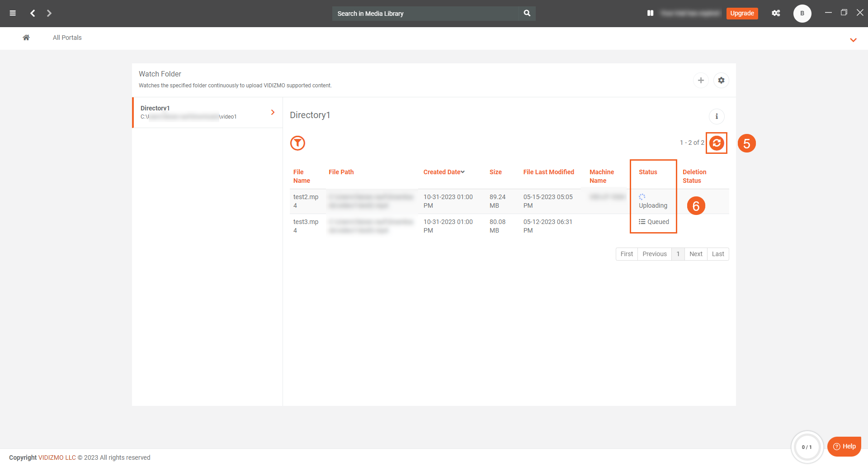
Task: Click the Search in Media Library field
Action: (425, 14)
